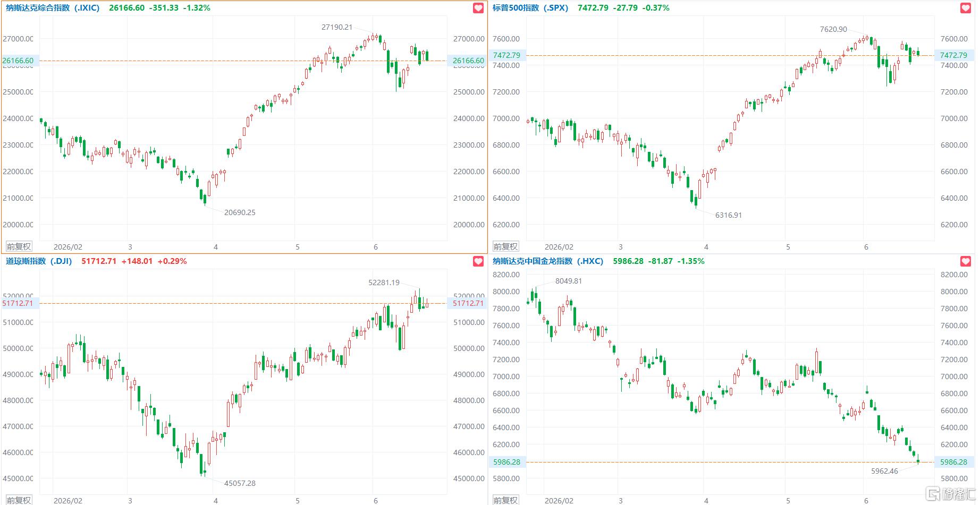Click the Nasdaq header price 26166.60
The image size is (980, 505).
click(x=126, y=8)
